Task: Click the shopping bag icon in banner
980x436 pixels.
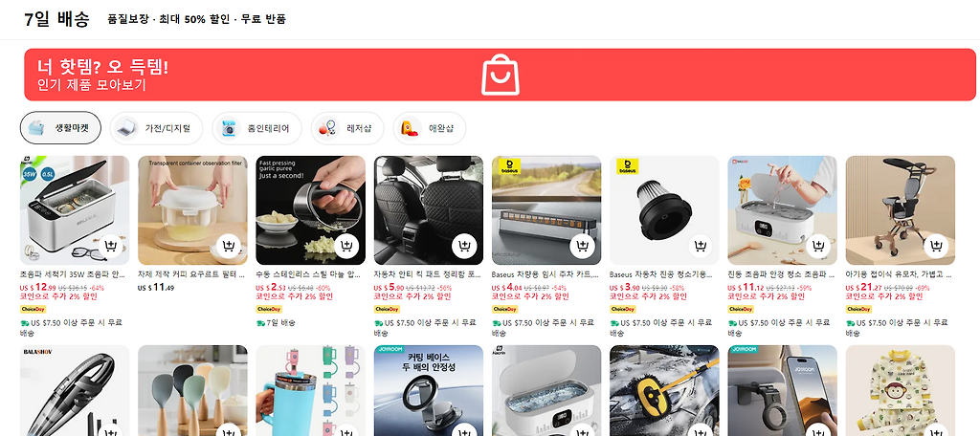Action: 500,75
